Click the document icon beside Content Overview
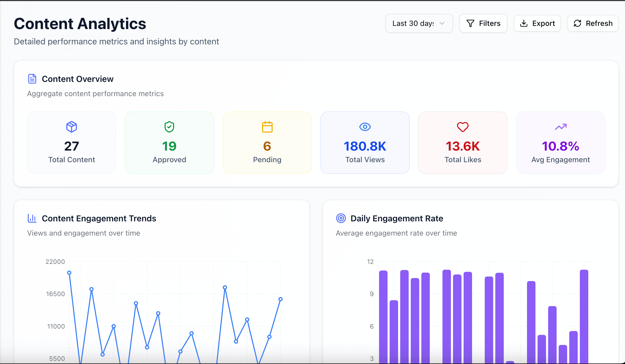Screen dimensions: 625x364 tap(32, 78)
